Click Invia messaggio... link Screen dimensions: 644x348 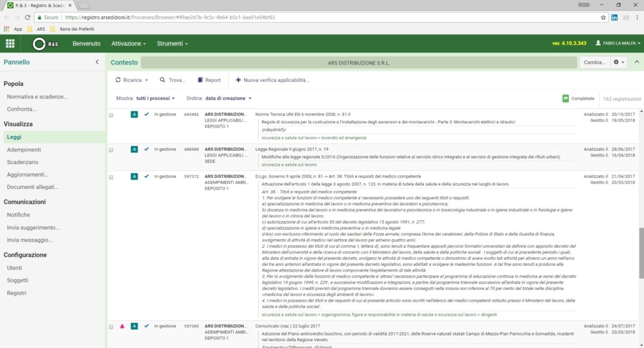click(29, 240)
